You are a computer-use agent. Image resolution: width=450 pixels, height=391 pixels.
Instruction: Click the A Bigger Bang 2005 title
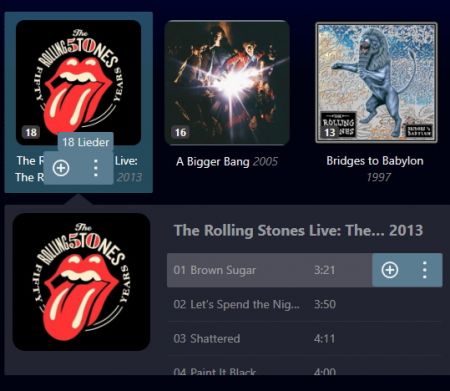click(x=227, y=162)
